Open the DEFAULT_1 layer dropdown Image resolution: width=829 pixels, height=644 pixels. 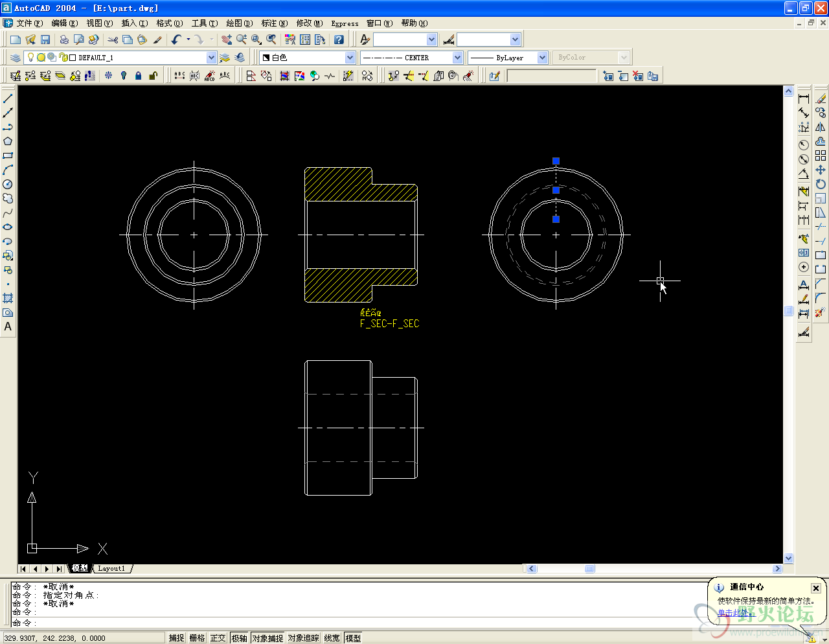pyautogui.click(x=211, y=58)
